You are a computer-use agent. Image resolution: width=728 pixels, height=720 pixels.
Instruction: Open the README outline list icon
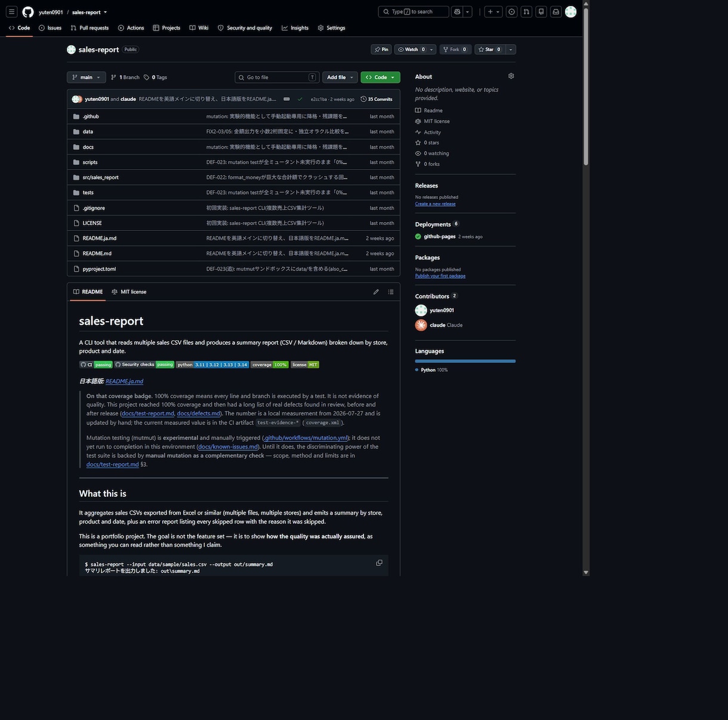tap(391, 292)
